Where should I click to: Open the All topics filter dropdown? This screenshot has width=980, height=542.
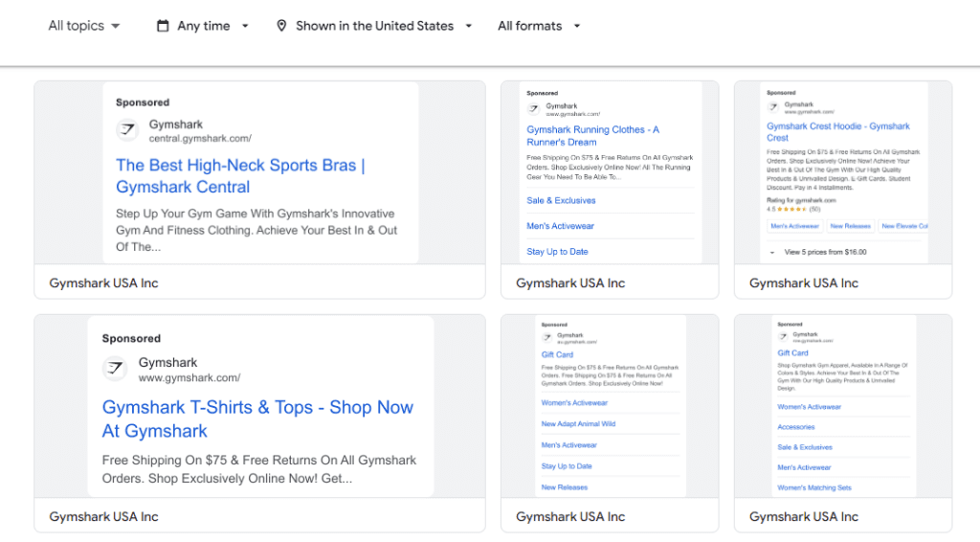click(84, 26)
